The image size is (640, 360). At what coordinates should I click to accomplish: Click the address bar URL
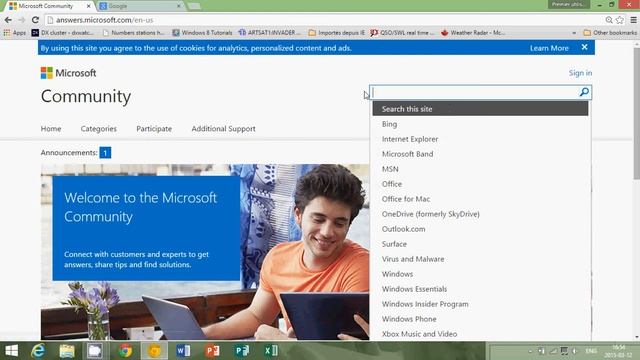[104, 20]
